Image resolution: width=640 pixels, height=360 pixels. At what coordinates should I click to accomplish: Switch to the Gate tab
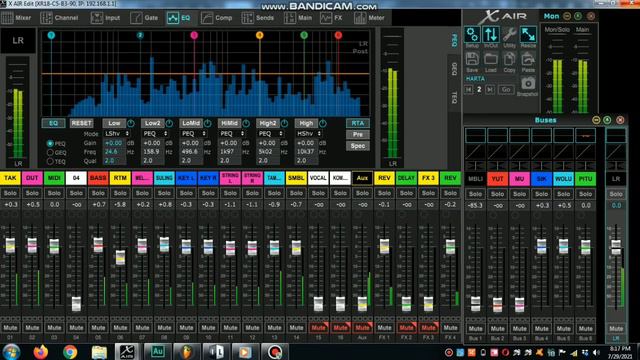144,18
